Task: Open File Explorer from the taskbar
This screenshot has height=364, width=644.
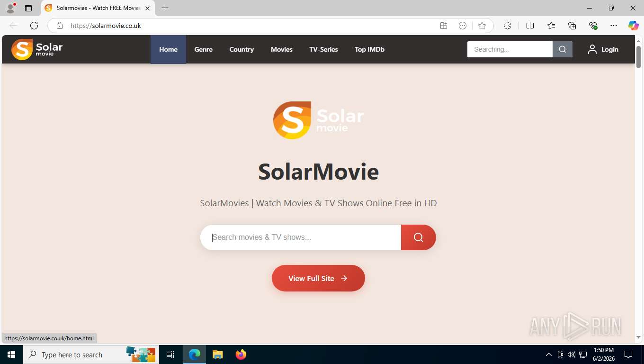Action: coord(217,355)
